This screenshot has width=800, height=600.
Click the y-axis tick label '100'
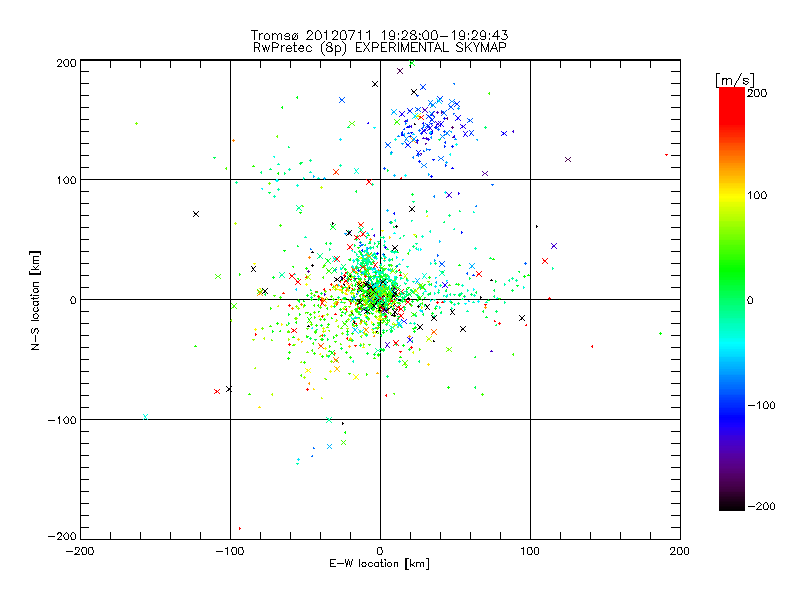[x=66, y=180]
